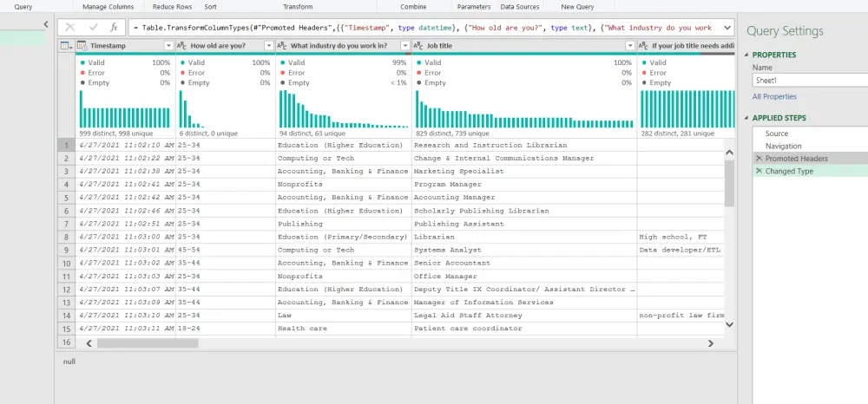Click the Timestamp datetime type icon
This screenshot has height=404, width=868.
[x=82, y=45]
